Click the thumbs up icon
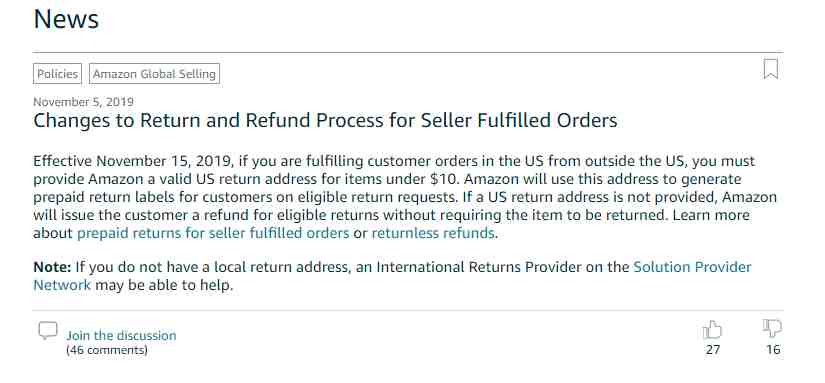Viewport: 825px width, 383px height. coord(712,330)
